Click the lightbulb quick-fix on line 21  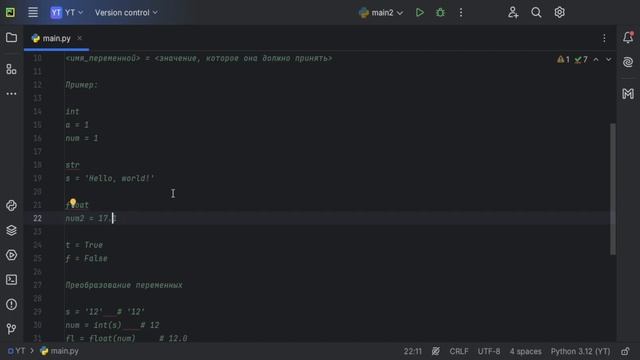73,202
